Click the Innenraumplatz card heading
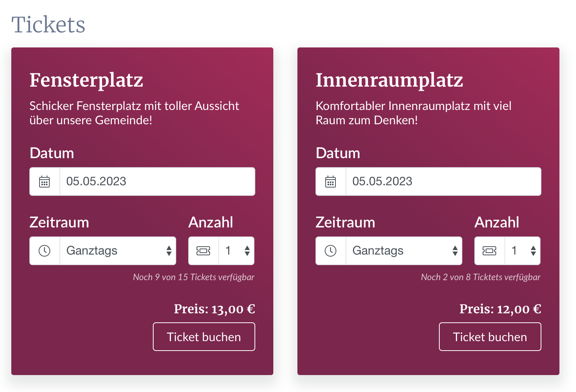The width and height of the screenshot is (576, 392). 389,80
